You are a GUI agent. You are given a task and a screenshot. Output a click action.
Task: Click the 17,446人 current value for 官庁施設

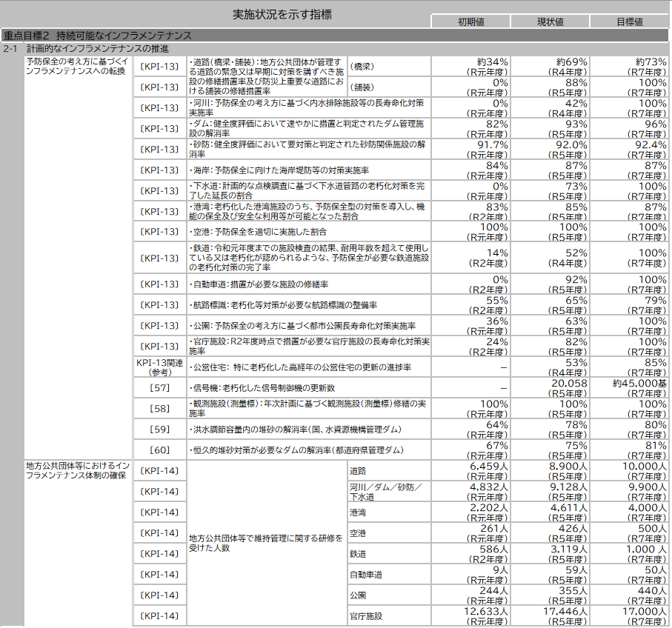click(550, 615)
